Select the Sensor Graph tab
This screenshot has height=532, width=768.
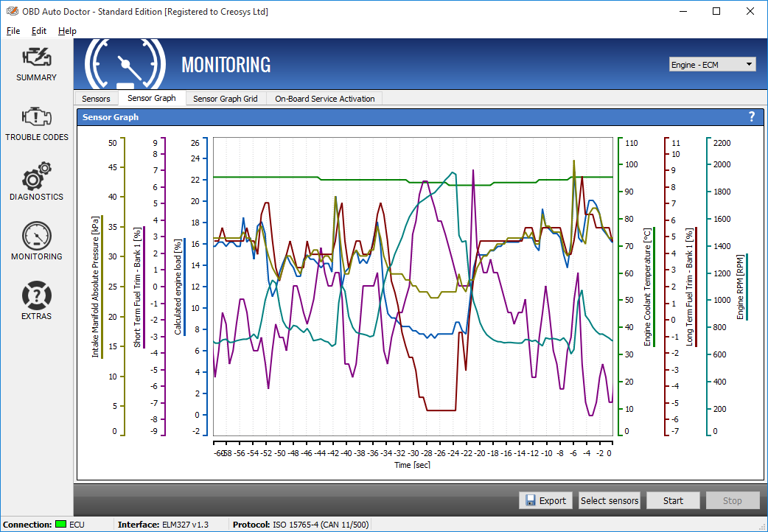pyautogui.click(x=152, y=98)
